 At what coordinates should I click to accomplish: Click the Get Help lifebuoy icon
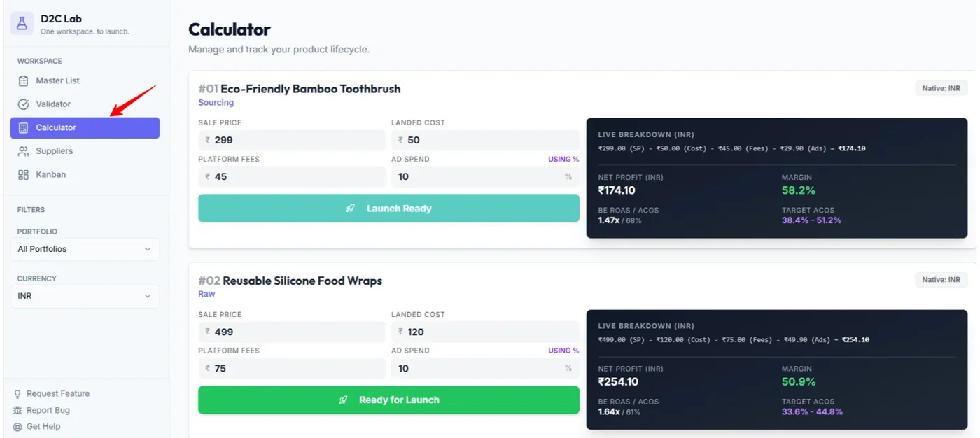click(17, 427)
